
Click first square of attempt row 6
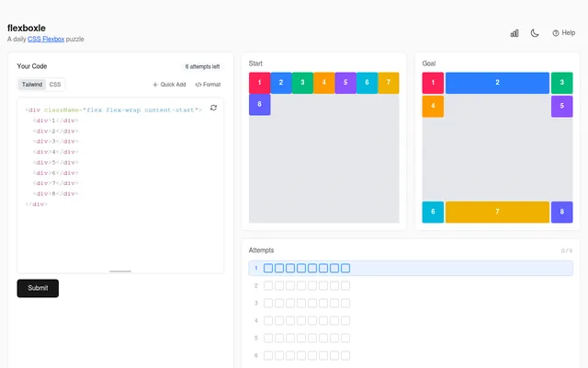(268, 355)
